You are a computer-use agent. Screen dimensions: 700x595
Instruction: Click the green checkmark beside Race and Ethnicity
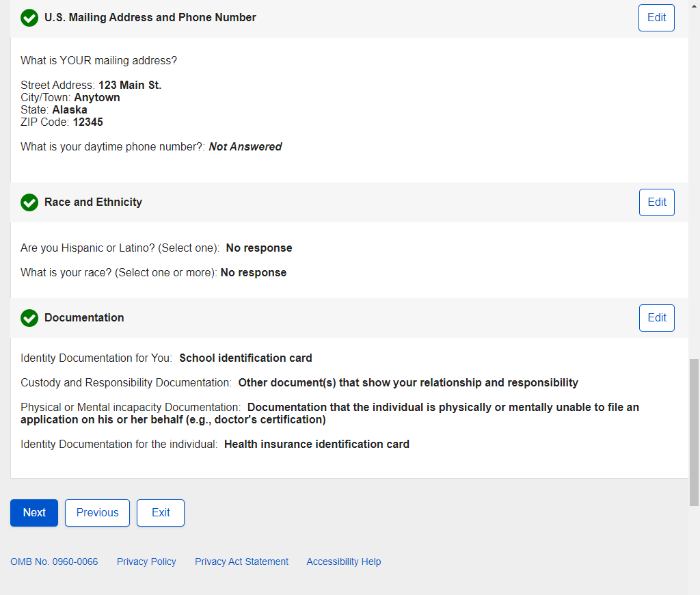click(29, 202)
